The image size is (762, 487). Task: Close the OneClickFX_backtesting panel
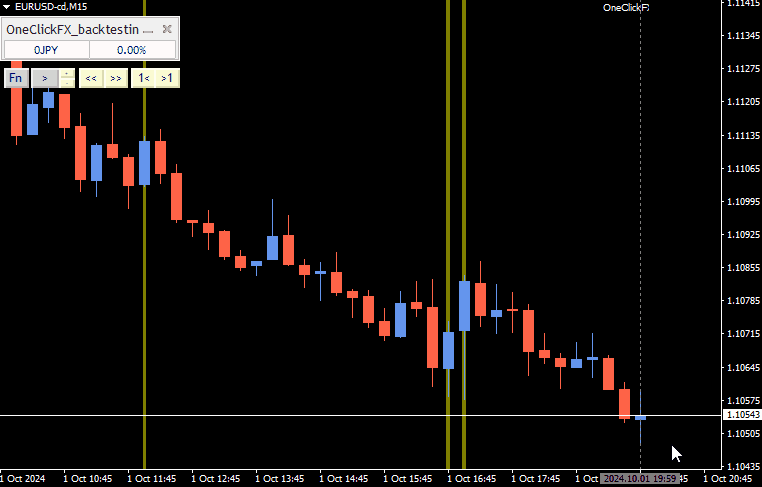(x=168, y=30)
